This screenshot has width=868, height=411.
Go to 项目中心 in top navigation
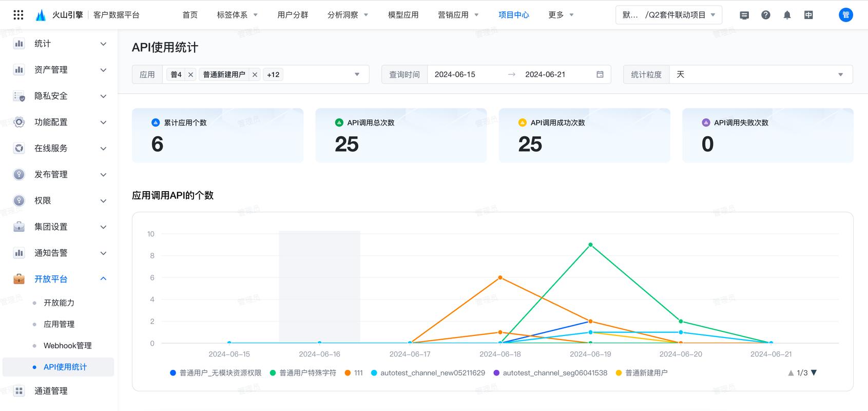[x=514, y=15]
